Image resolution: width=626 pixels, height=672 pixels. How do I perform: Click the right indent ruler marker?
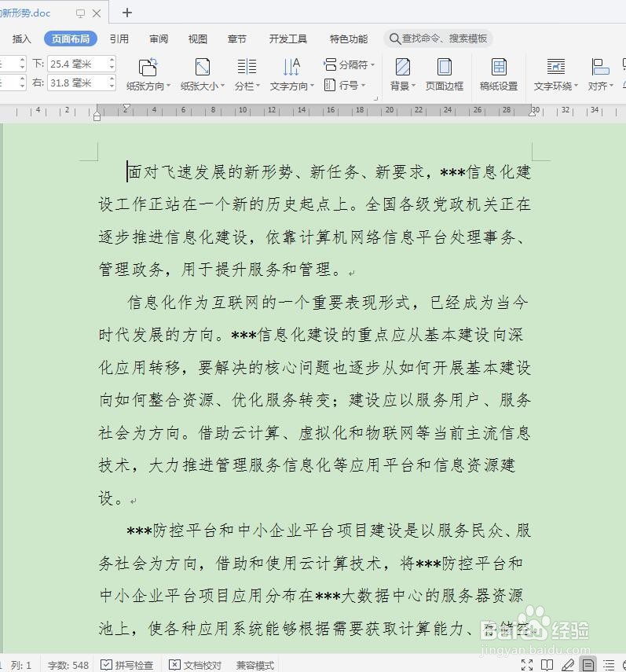pos(533,113)
